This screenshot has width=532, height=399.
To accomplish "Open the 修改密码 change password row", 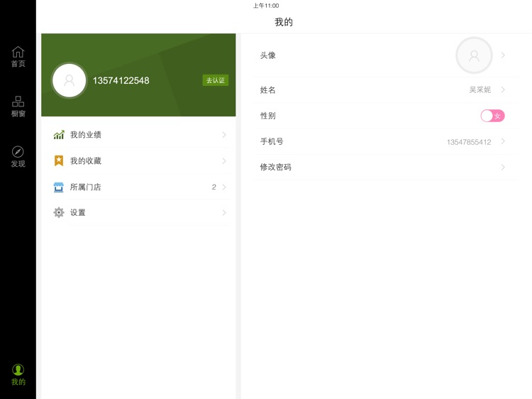I will (386, 167).
